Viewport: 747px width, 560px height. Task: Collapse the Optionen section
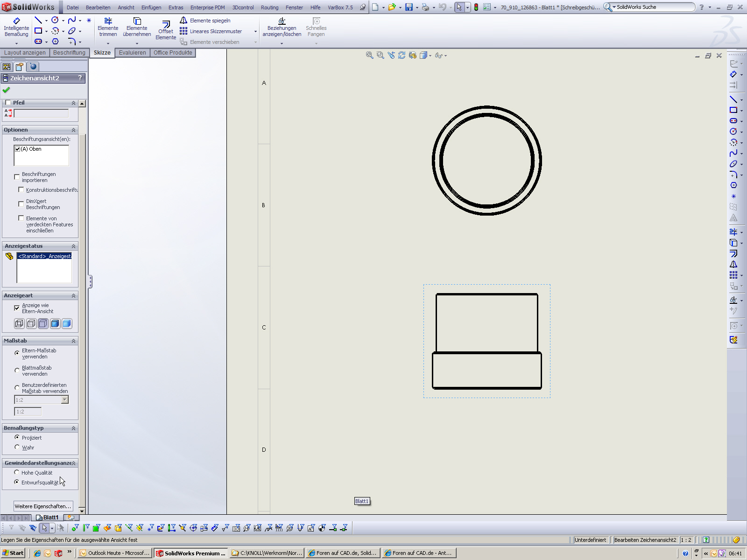[x=73, y=130]
